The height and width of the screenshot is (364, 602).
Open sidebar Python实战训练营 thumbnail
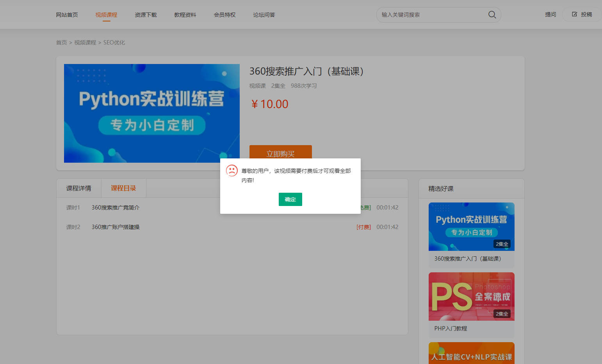[x=471, y=227]
